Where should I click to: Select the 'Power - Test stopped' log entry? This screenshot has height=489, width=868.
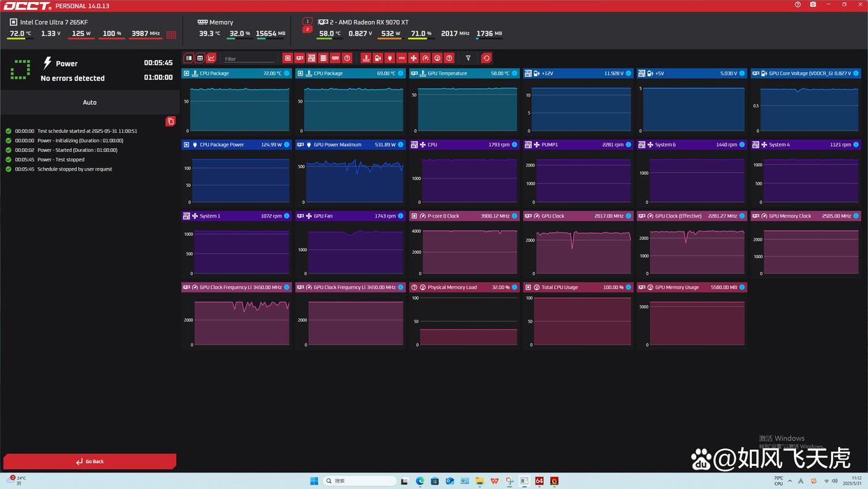click(61, 160)
